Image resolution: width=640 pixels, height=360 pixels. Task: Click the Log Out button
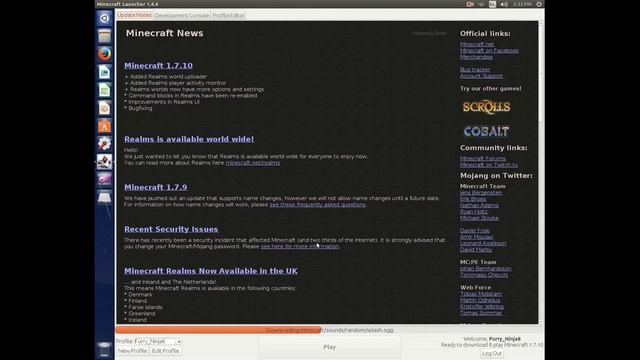(x=492, y=353)
